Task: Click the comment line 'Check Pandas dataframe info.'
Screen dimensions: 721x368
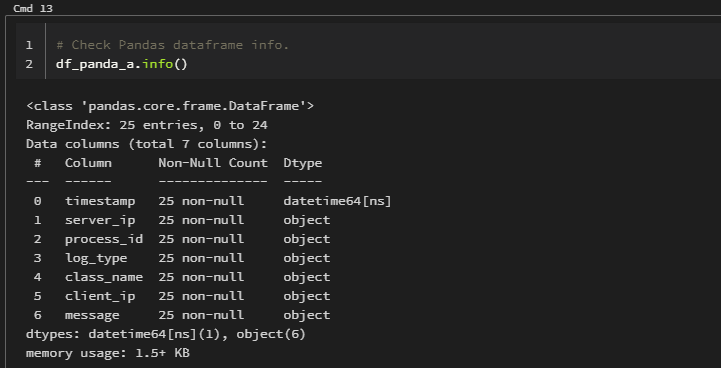Action: 172,45
